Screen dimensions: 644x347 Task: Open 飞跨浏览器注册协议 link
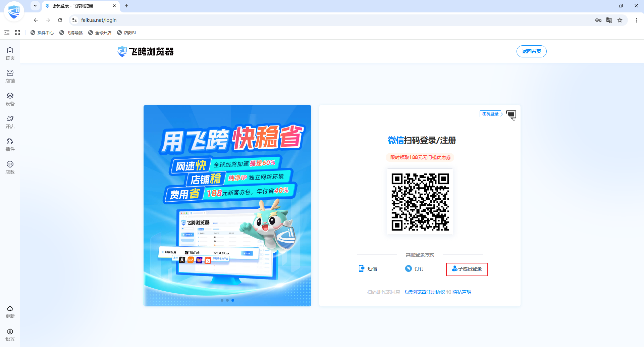424,292
